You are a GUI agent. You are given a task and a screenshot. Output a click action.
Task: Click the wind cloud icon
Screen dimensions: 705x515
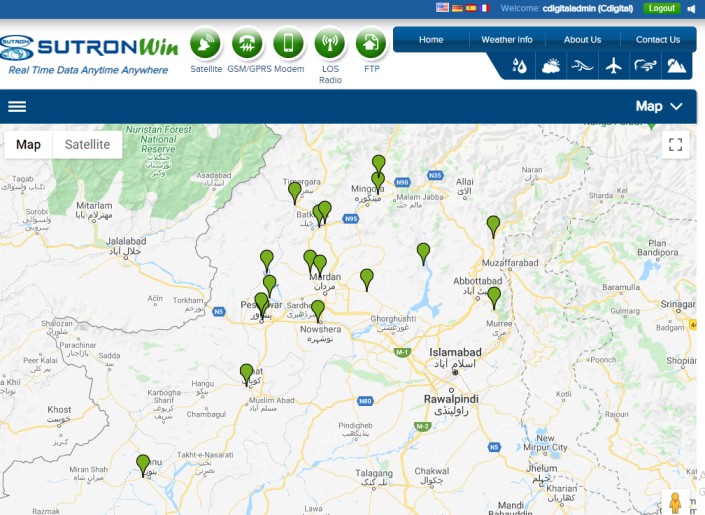[x=645, y=67]
